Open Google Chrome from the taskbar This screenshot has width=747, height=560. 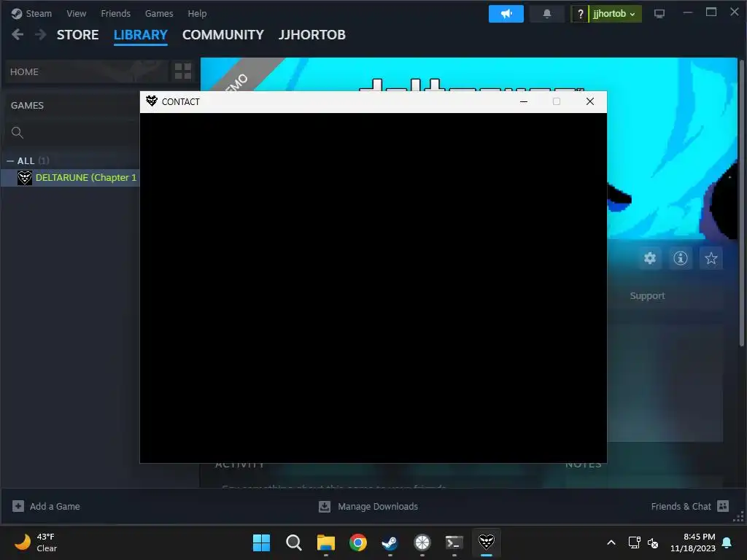click(x=357, y=542)
